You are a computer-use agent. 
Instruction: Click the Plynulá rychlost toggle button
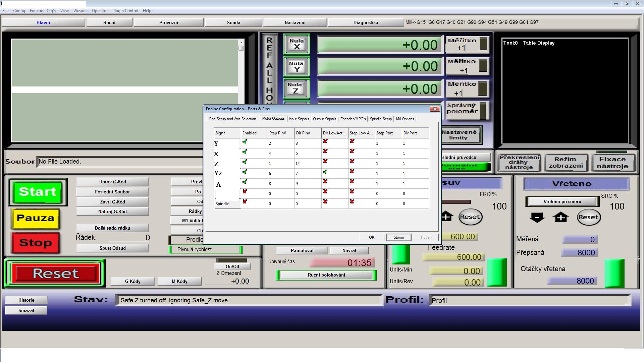click(205, 250)
